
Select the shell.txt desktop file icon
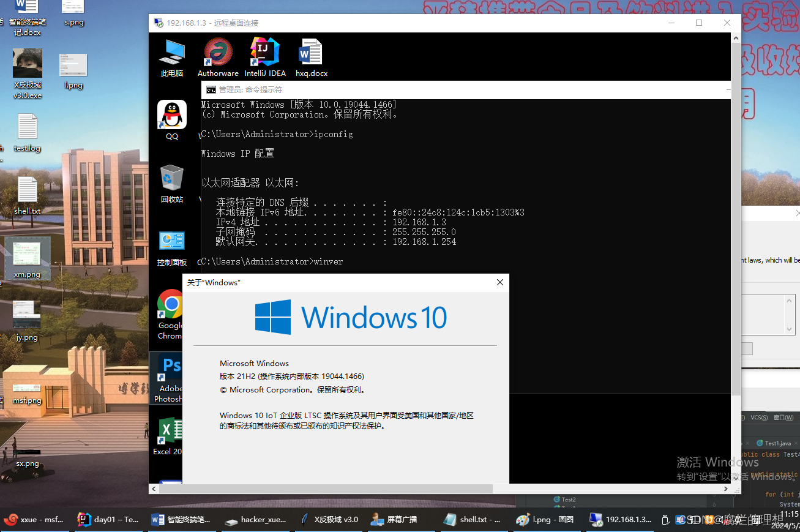28,196
